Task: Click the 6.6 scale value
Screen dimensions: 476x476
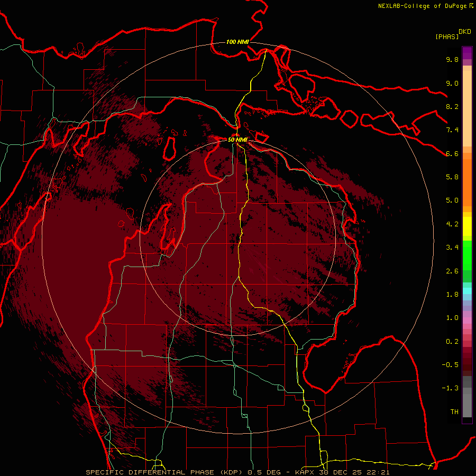Action: coord(452,153)
